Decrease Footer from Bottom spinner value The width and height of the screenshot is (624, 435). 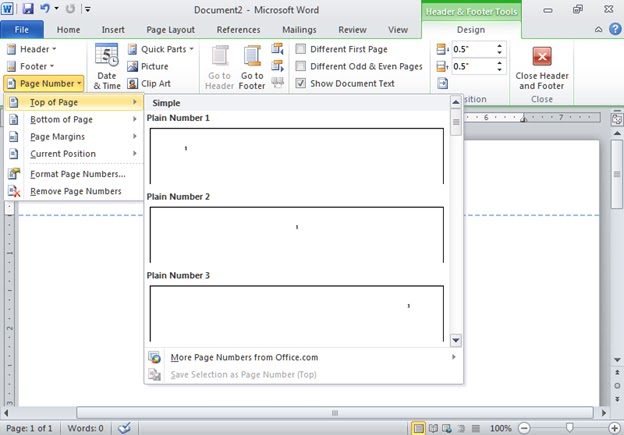499,70
